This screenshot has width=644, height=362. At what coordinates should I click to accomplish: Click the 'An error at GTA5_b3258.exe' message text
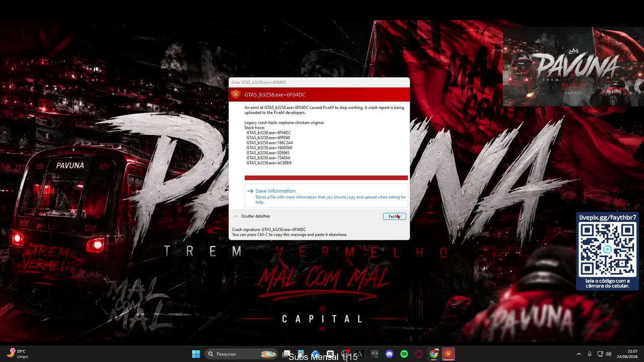(x=324, y=110)
